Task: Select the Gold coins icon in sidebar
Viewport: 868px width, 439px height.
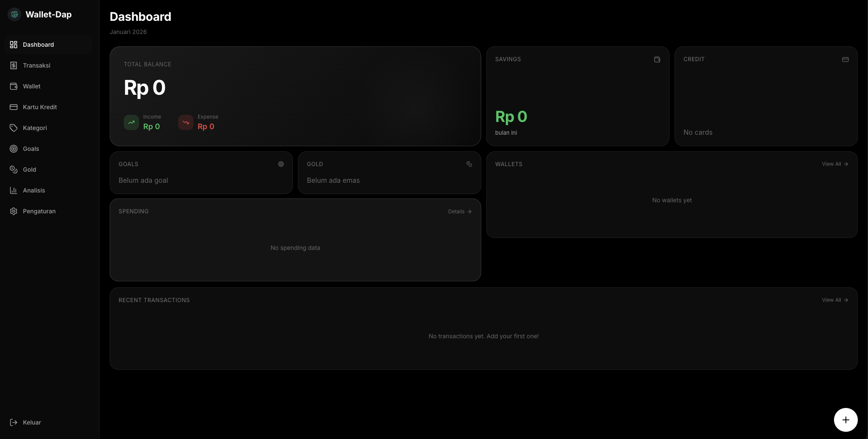Action: pyautogui.click(x=13, y=169)
